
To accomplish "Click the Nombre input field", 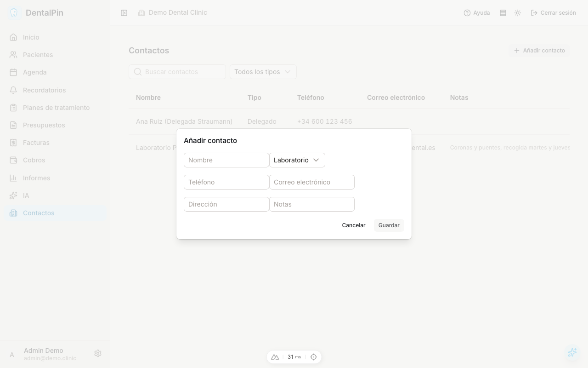I will coord(226,160).
